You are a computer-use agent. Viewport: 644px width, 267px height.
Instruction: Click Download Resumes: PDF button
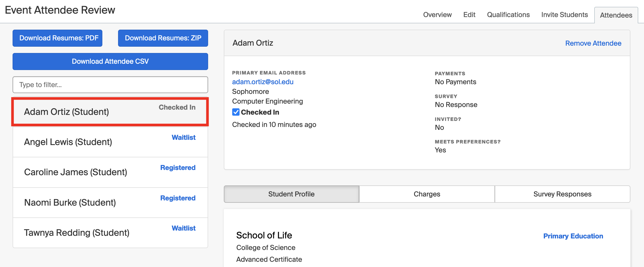pos(58,38)
